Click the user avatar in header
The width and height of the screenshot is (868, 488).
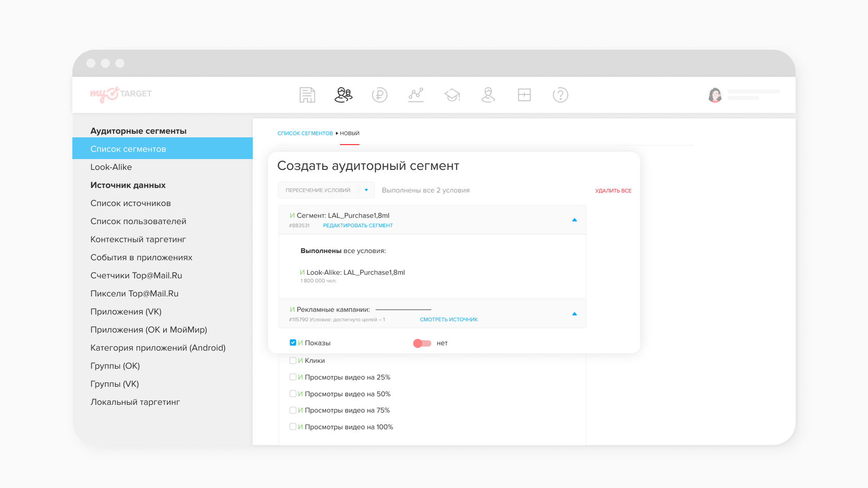(715, 95)
